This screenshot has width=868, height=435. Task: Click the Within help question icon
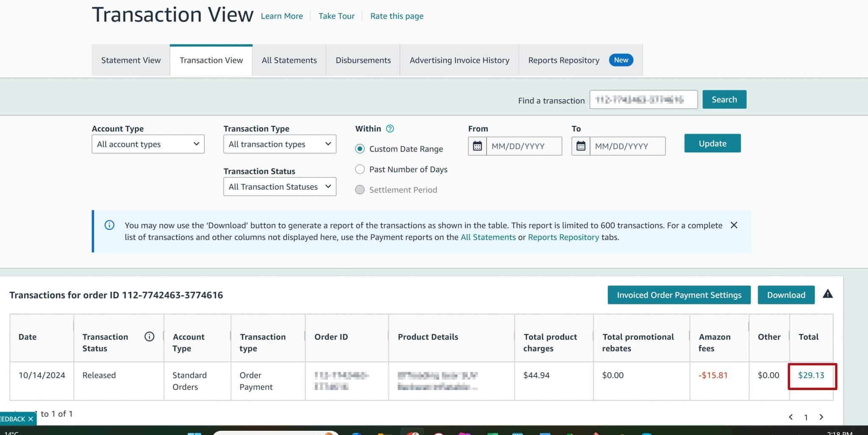coord(390,128)
